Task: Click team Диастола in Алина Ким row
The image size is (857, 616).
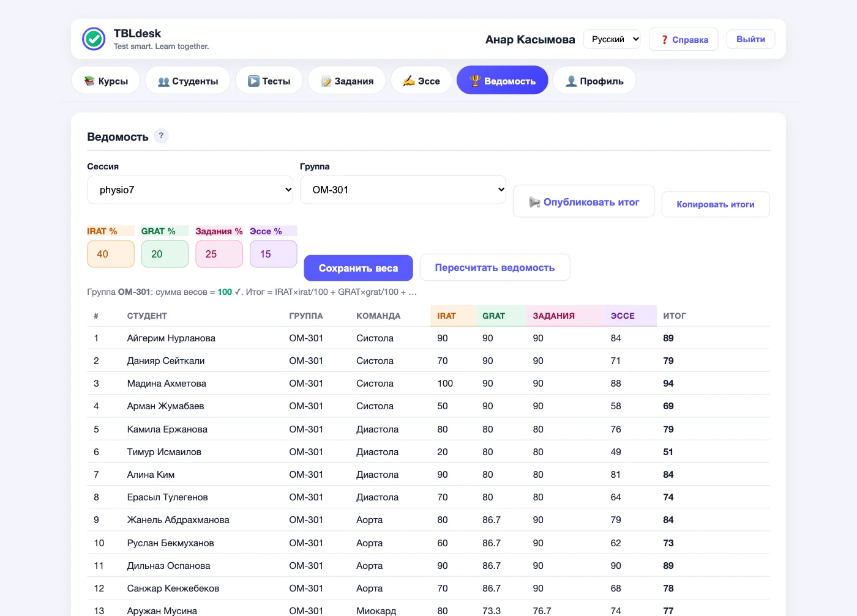Action: [377, 474]
